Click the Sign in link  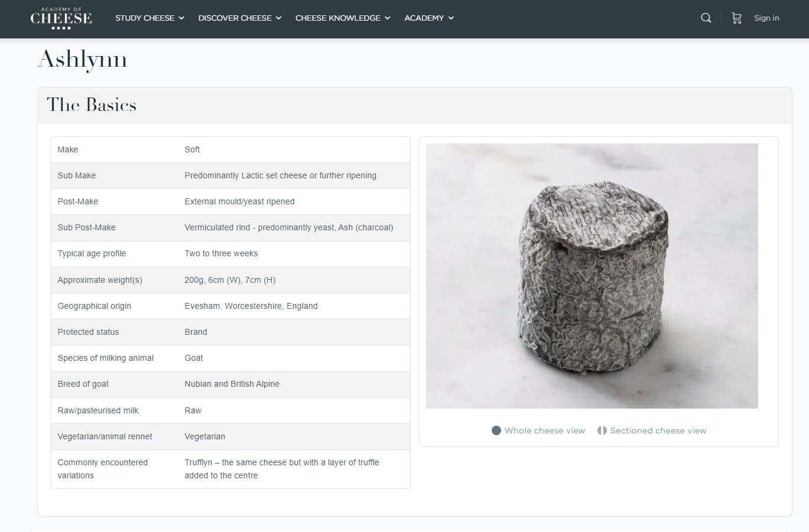(x=766, y=18)
